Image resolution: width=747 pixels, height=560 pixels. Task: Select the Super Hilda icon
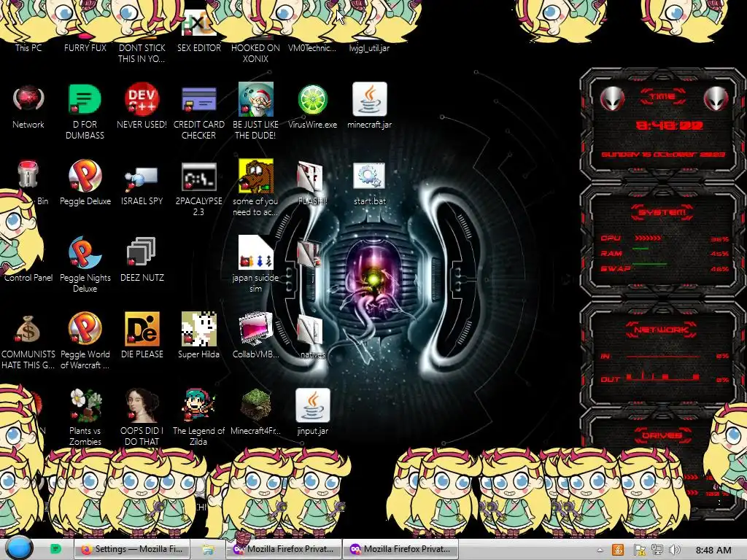tap(198, 329)
